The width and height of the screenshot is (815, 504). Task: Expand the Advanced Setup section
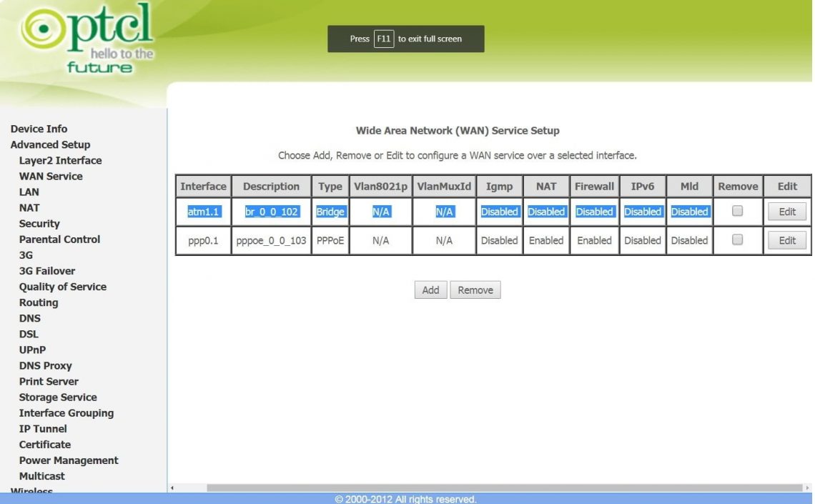point(50,144)
